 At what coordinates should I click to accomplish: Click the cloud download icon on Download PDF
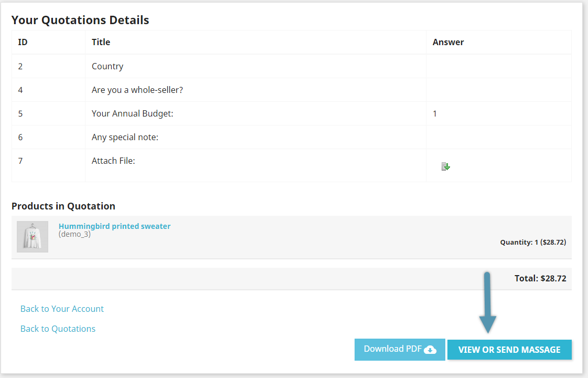coord(431,349)
